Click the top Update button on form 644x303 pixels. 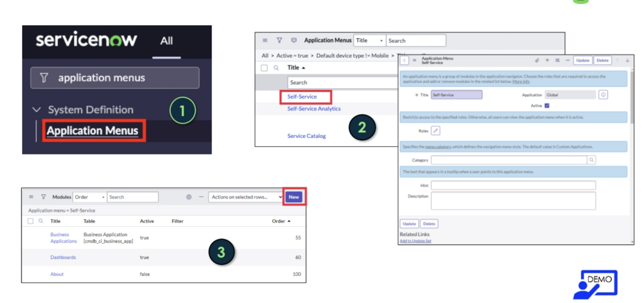[x=583, y=60]
